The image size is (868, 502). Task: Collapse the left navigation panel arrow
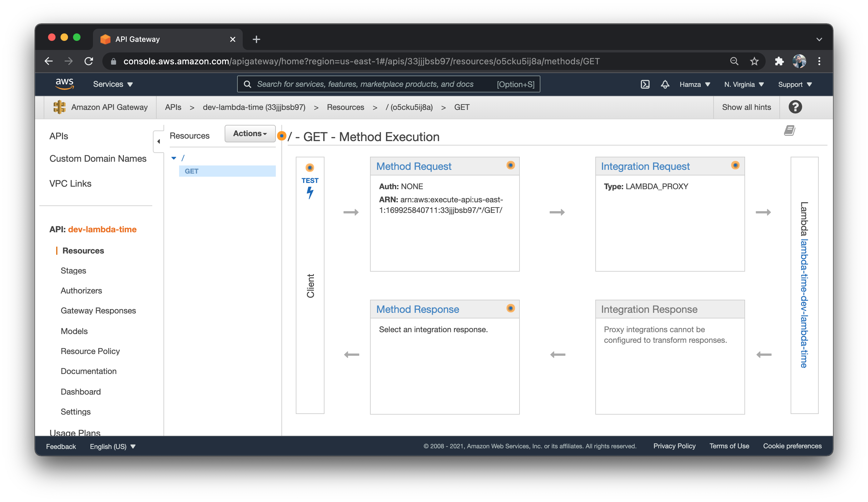pos(158,141)
